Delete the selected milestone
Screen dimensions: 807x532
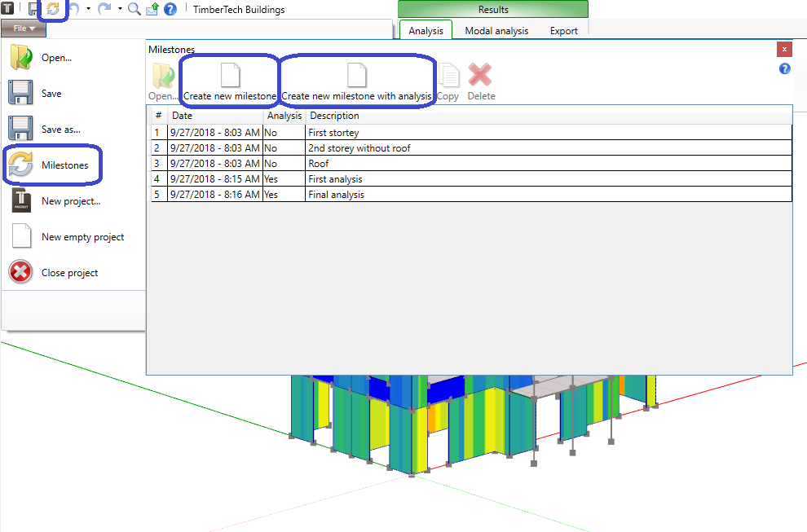[x=481, y=81]
